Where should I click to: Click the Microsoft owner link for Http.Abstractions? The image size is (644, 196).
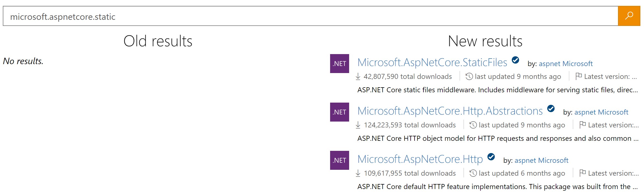tap(613, 112)
